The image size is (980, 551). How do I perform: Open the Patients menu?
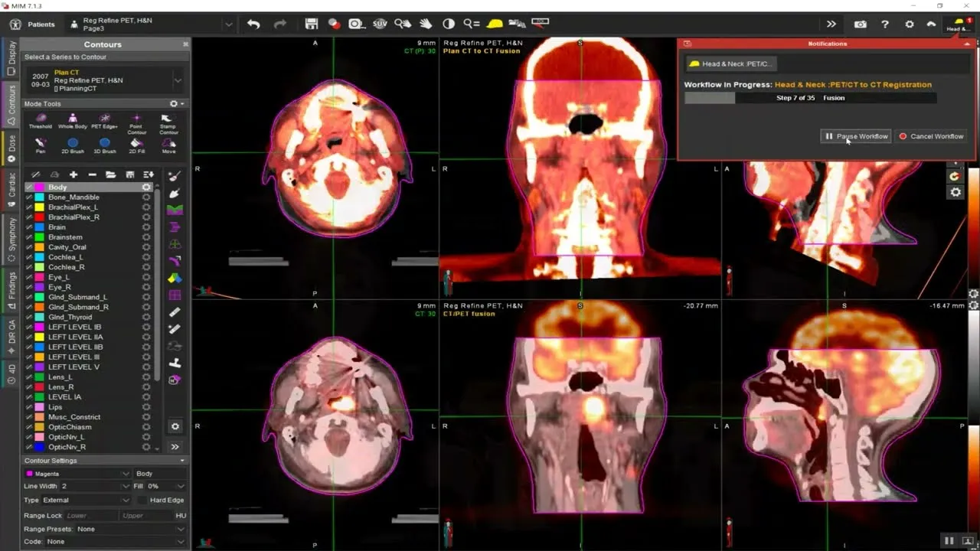click(x=40, y=24)
